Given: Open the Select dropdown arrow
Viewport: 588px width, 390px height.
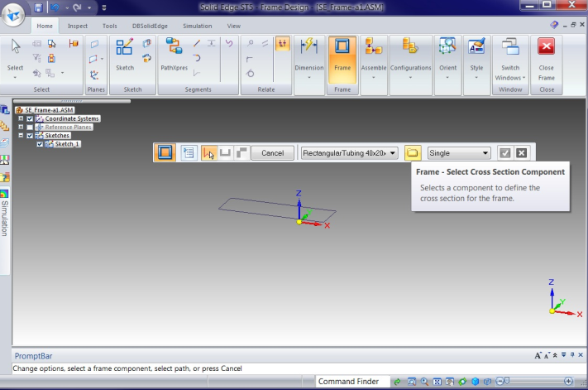Looking at the screenshot, I should click(15, 78).
